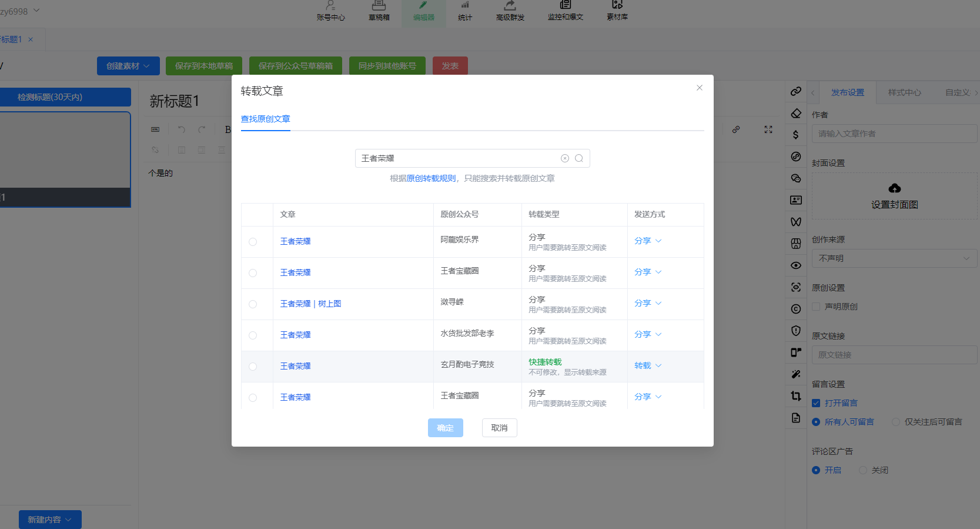The image size is (980, 529).
Task: Open 分享 dropdown for 淡寻嵘 row
Action: (648, 303)
